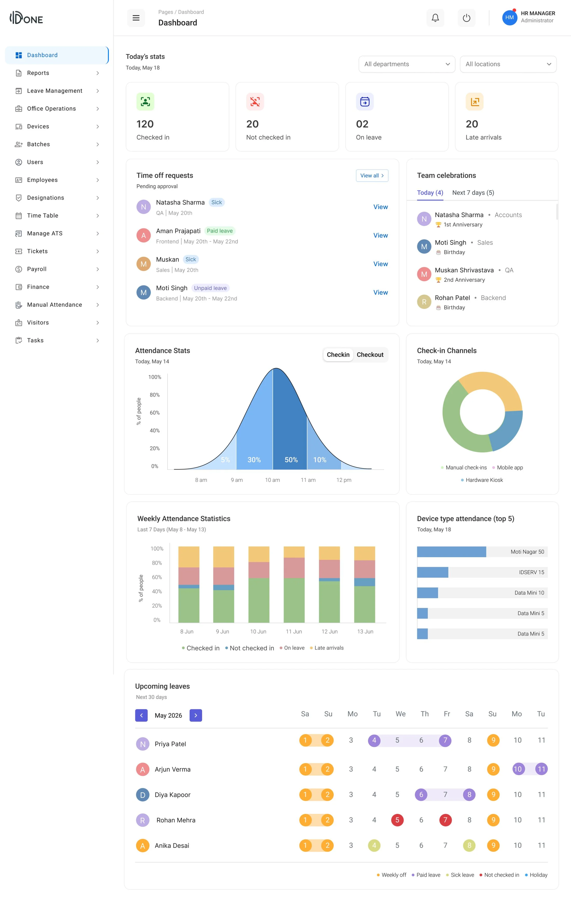The image size is (571, 924).
Task: View Moti Singh's unpaid leave request
Action: coord(380,293)
